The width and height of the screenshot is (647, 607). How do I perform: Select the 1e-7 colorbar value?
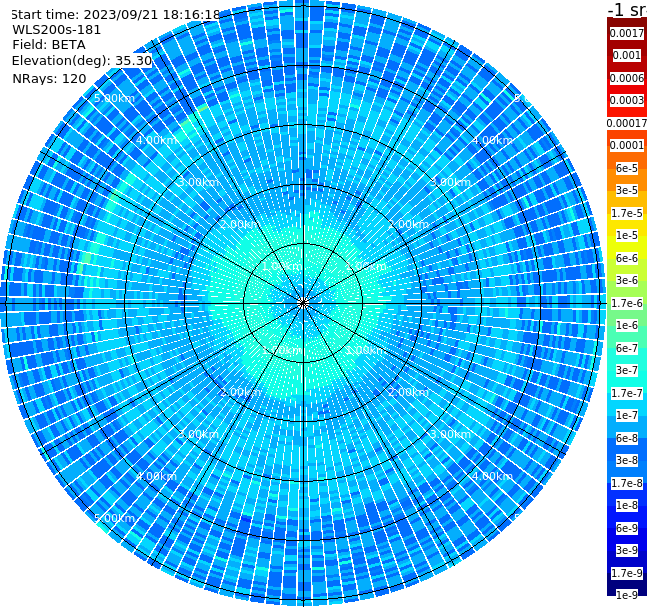(627, 415)
